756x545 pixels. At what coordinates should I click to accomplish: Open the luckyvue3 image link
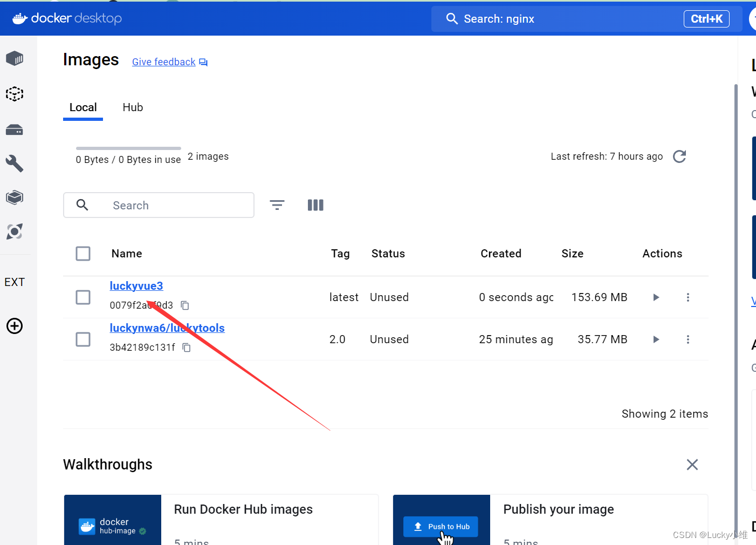[x=136, y=286]
